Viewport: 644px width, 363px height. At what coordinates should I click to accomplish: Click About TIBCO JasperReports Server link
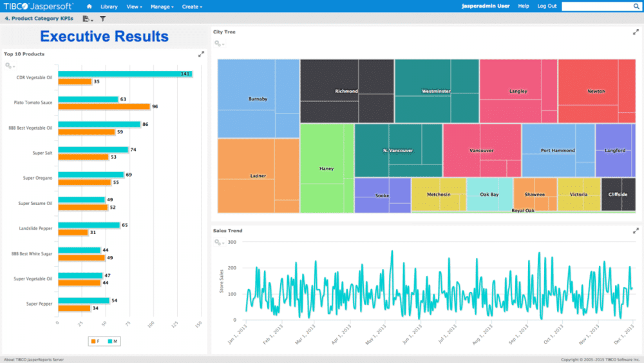coord(33,359)
